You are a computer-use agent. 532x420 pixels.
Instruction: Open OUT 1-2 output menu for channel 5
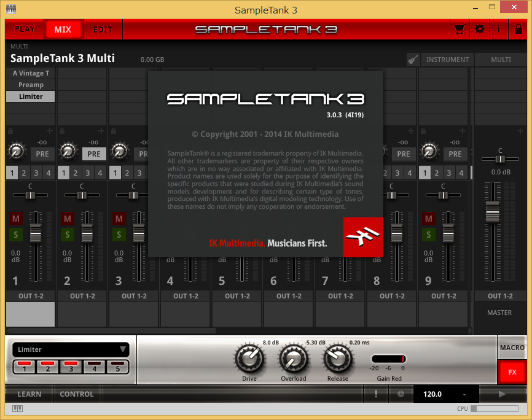(237, 296)
